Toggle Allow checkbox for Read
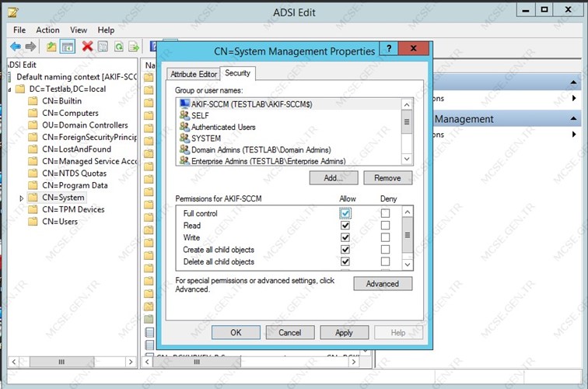Screen dimensions: 588x389 [x=345, y=226]
